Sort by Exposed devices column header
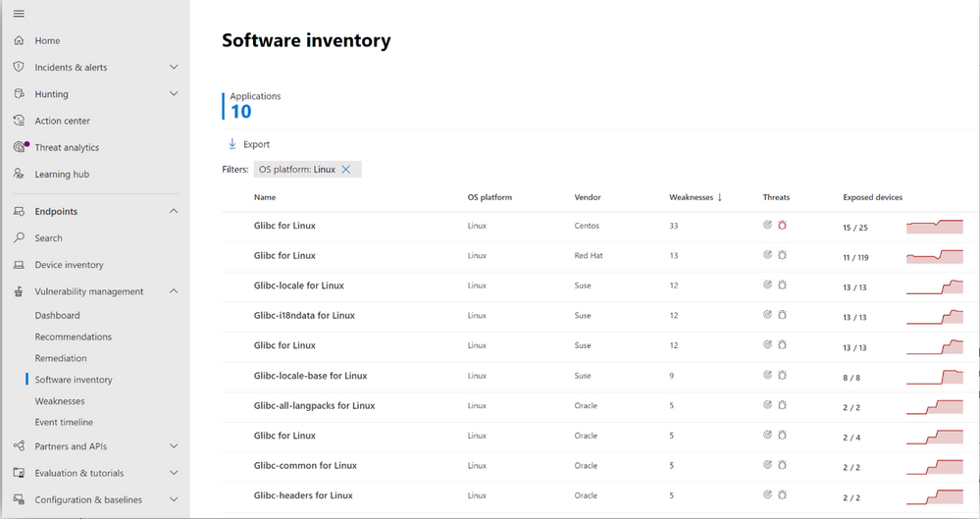Image resolution: width=980 pixels, height=519 pixels. [x=872, y=197]
